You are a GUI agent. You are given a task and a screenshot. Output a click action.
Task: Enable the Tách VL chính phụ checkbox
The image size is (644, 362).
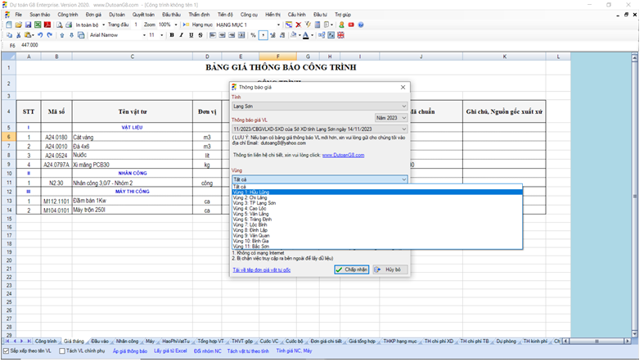click(x=62, y=351)
